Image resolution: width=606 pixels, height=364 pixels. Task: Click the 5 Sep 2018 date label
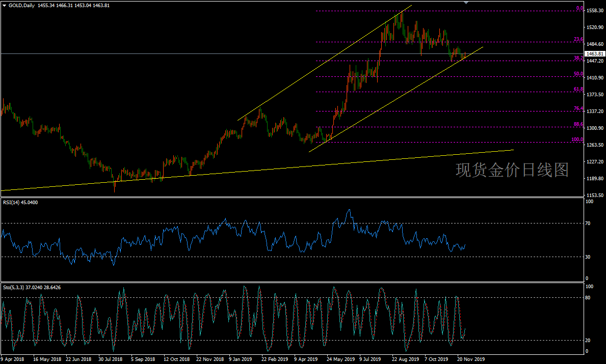click(x=143, y=359)
